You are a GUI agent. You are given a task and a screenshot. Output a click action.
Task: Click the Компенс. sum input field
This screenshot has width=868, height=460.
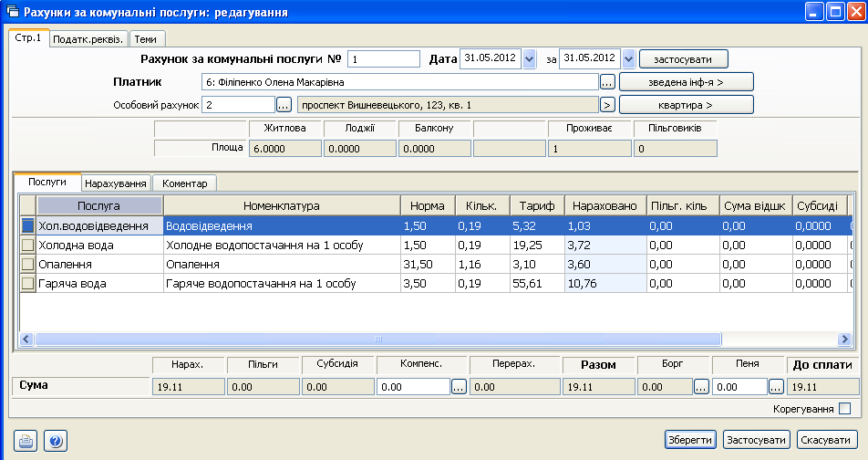[x=414, y=387]
